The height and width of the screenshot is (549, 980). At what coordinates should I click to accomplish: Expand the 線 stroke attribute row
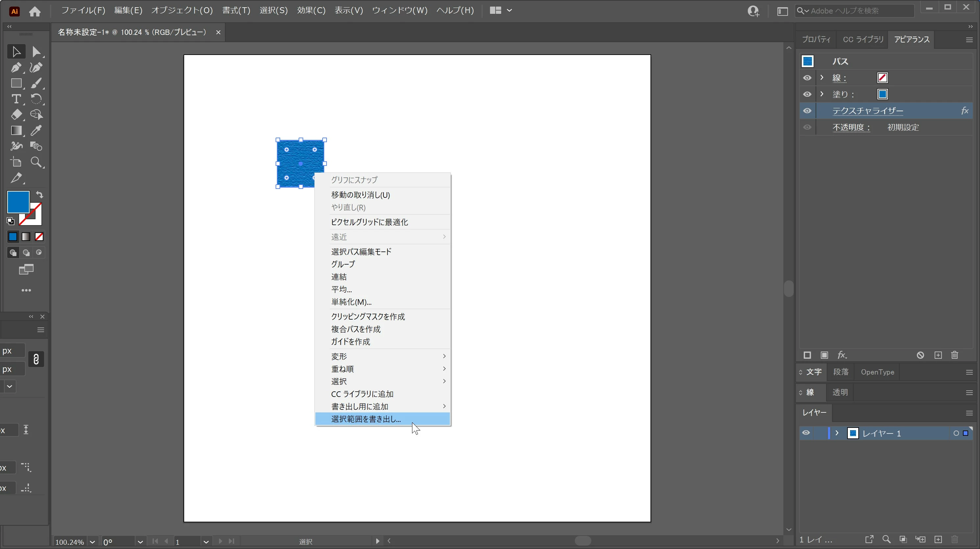822,78
